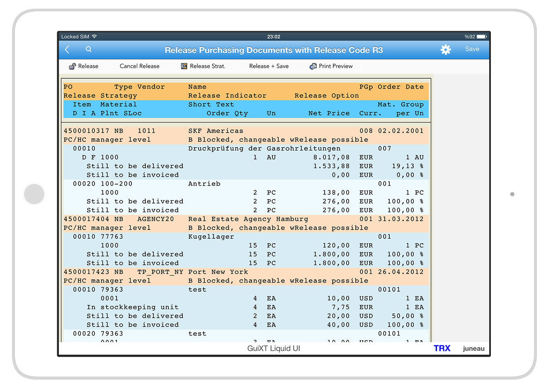
Task: Click Kugellager short text item
Action: click(211, 237)
